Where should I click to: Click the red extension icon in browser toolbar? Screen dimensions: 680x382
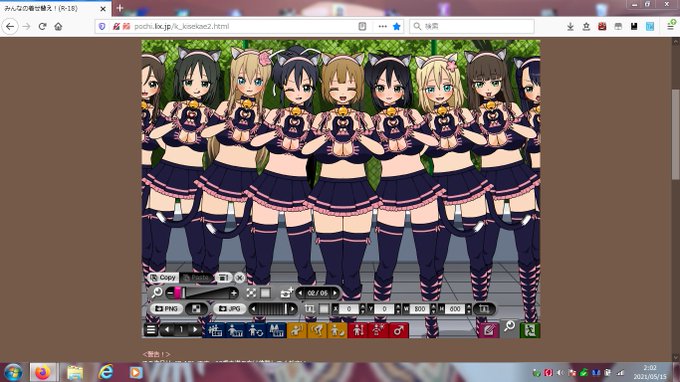point(602,26)
